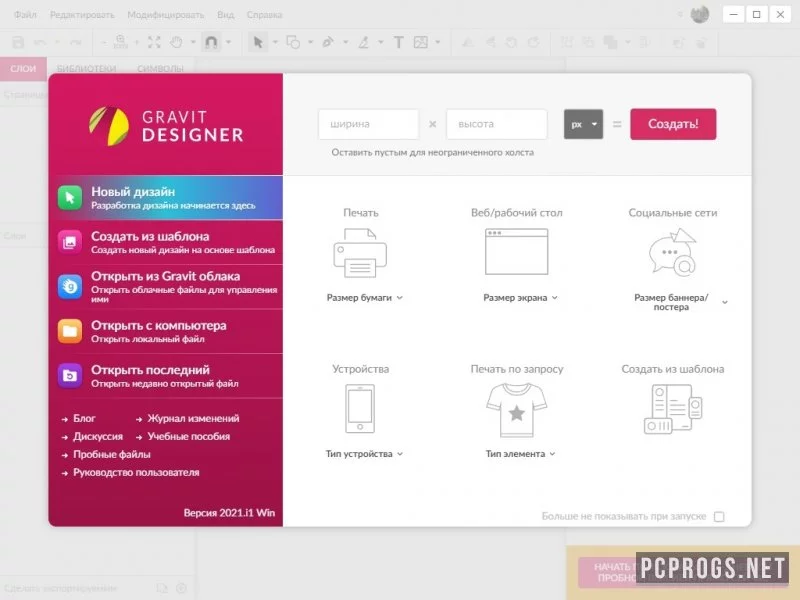This screenshot has height=600, width=800.
Task: Click the chat bubbles icon under Социальные сети
Action: [x=672, y=252]
